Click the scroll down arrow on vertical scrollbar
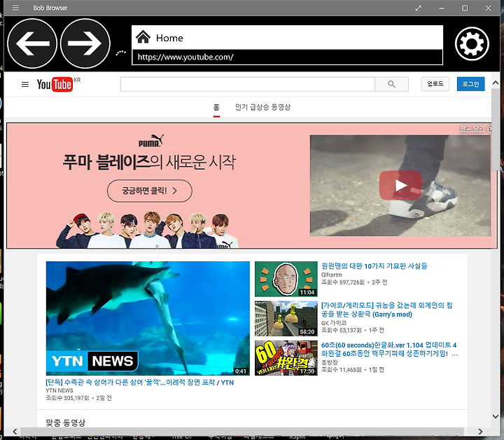 tap(496, 416)
